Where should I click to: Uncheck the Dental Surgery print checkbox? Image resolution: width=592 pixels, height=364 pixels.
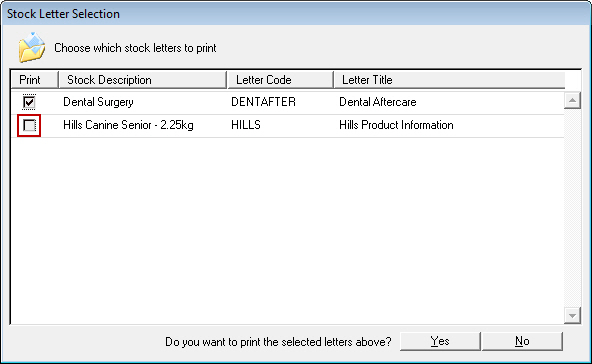29,102
